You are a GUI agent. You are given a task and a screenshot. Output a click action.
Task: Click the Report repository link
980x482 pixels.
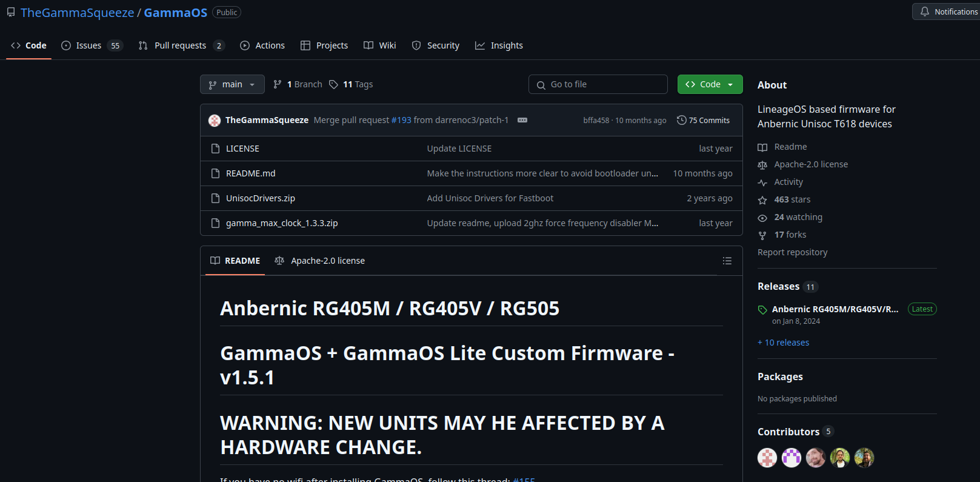pyautogui.click(x=792, y=252)
